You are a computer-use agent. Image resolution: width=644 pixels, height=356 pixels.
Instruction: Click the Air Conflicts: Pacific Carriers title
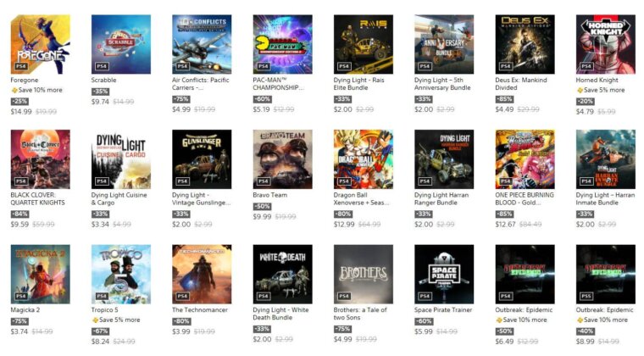click(201, 84)
